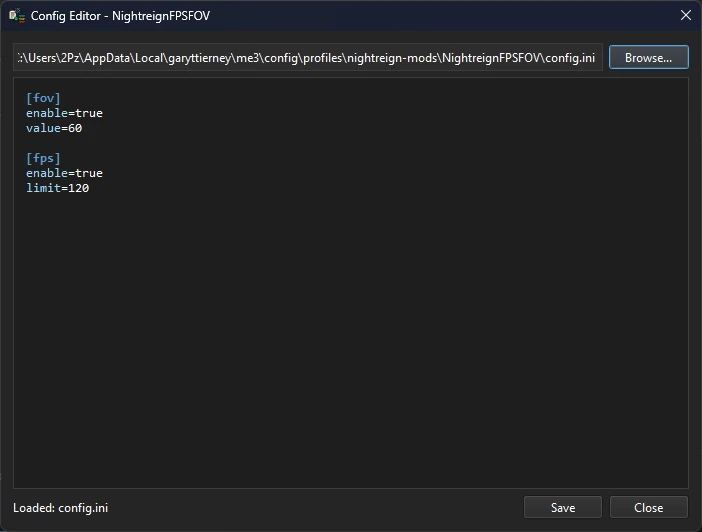Screen dimensions: 702x532
Task: Click the [fov] section header line
Action: [43, 98]
